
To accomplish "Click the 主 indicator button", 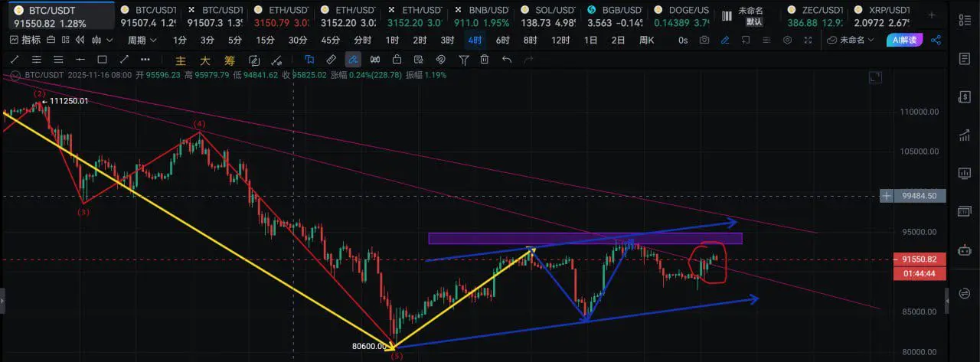I will coord(181,60).
